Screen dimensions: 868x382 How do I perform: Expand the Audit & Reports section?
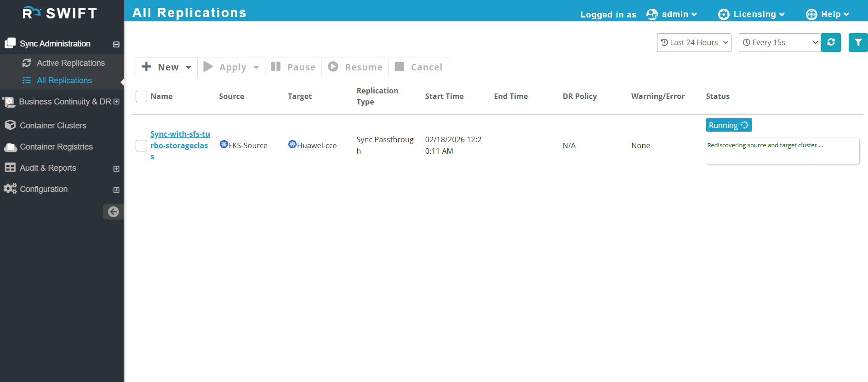(x=116, y=168)
